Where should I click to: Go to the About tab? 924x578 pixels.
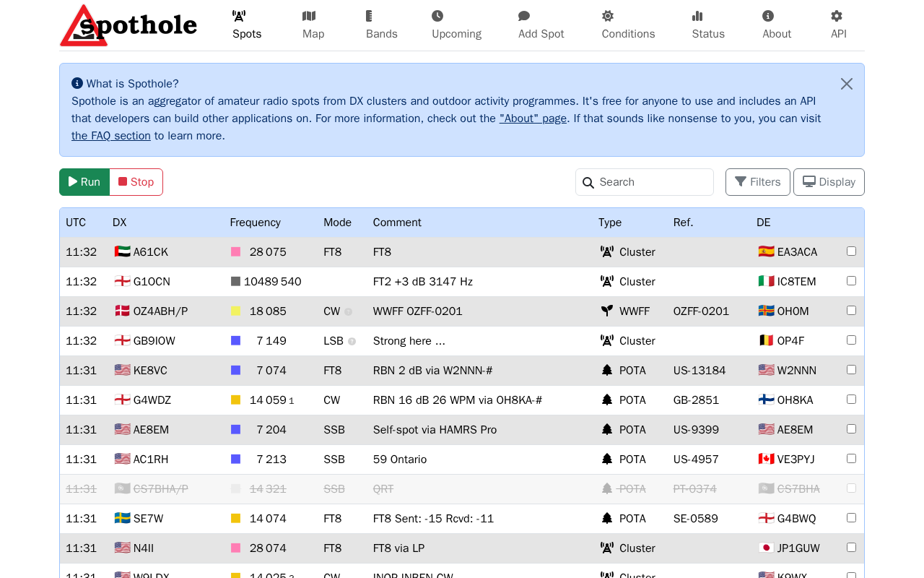coord(777,25)
